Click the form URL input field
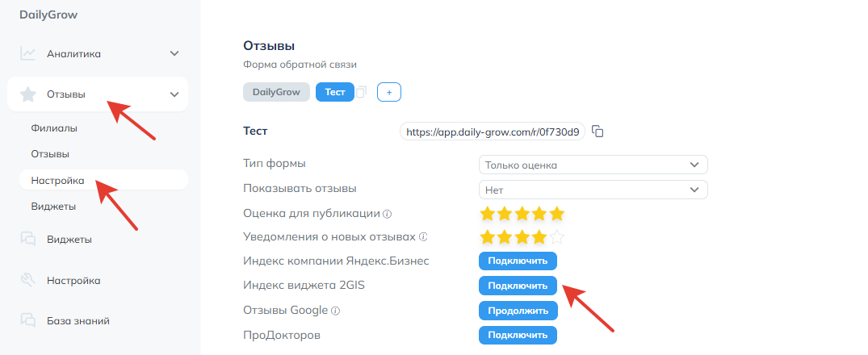The width and height of the screenshot is (868, 355). pyautogui.click(x=492, y=132)
